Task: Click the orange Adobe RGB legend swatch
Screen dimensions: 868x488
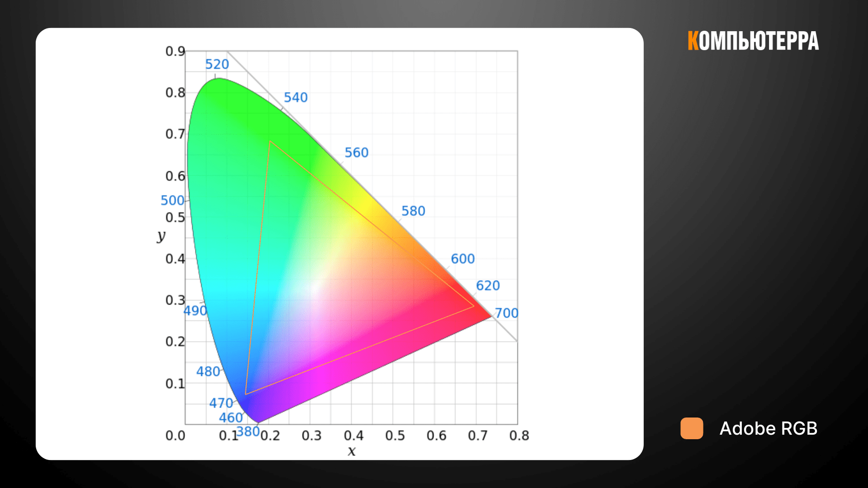Action: pos(692,428)
